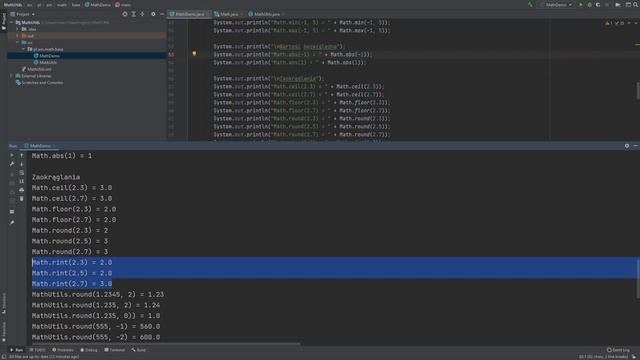
Task: Collapse the MathUtils project root node
Action: tap(12, 22)
